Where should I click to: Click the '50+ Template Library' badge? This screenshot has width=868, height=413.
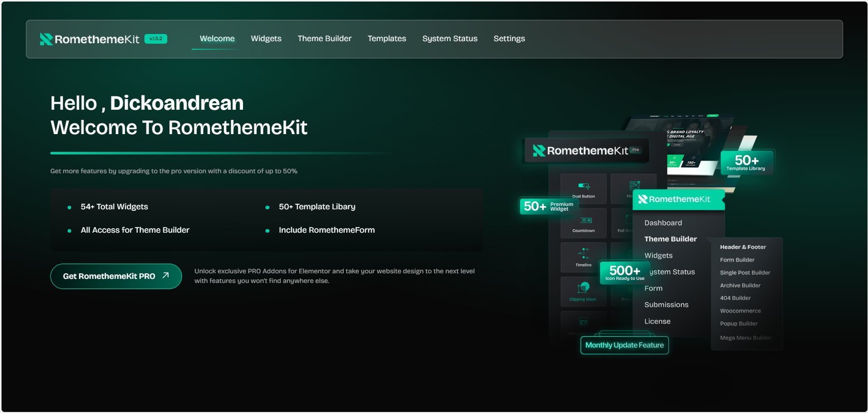point(746,163)
